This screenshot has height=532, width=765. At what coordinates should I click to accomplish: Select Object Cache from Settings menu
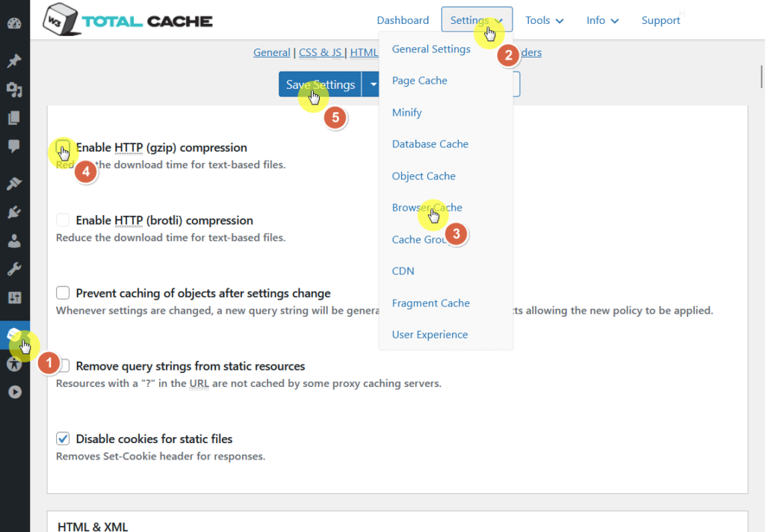(424, 176)
